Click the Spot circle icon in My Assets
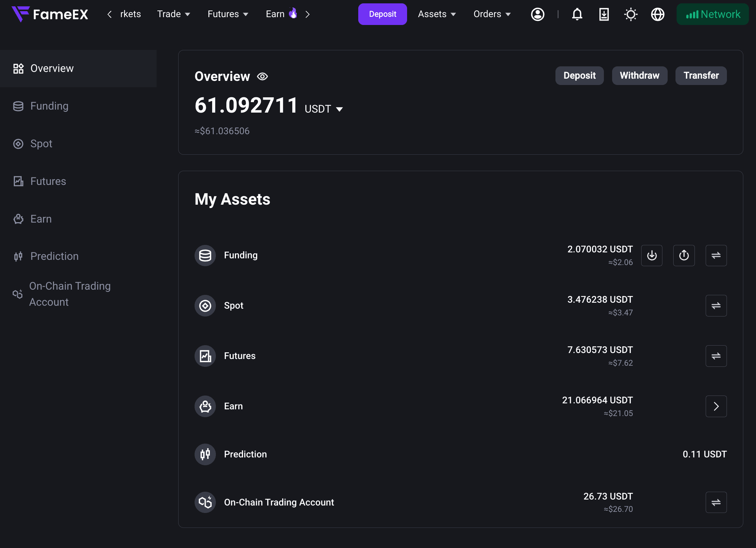Viewport: 756px width, 548px height. coord(205,306)
